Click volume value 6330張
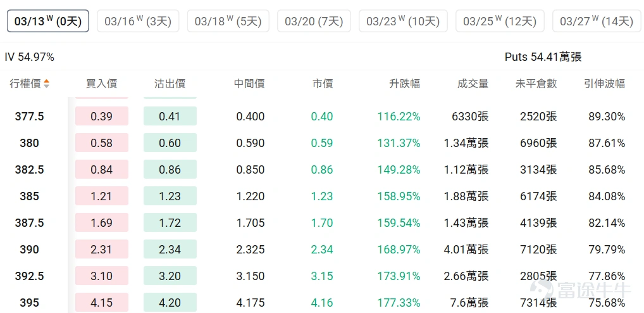 tap(470, 117)
